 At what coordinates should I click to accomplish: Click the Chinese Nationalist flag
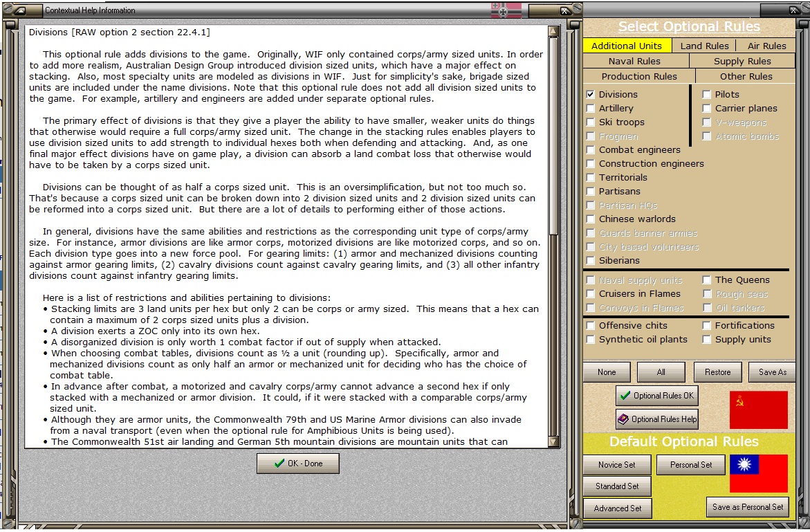758,473
